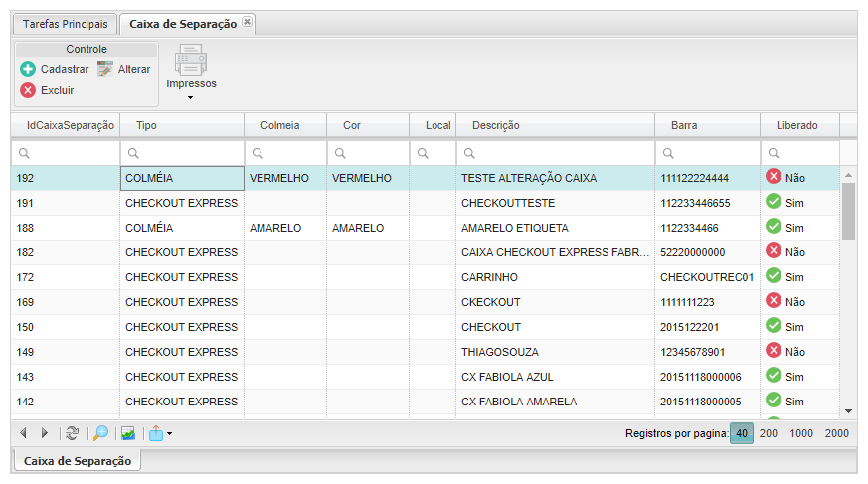The height and width of the screenshot is (484, 868).
Task: Click the Local filter field
Action: click(x=433, y=153)
